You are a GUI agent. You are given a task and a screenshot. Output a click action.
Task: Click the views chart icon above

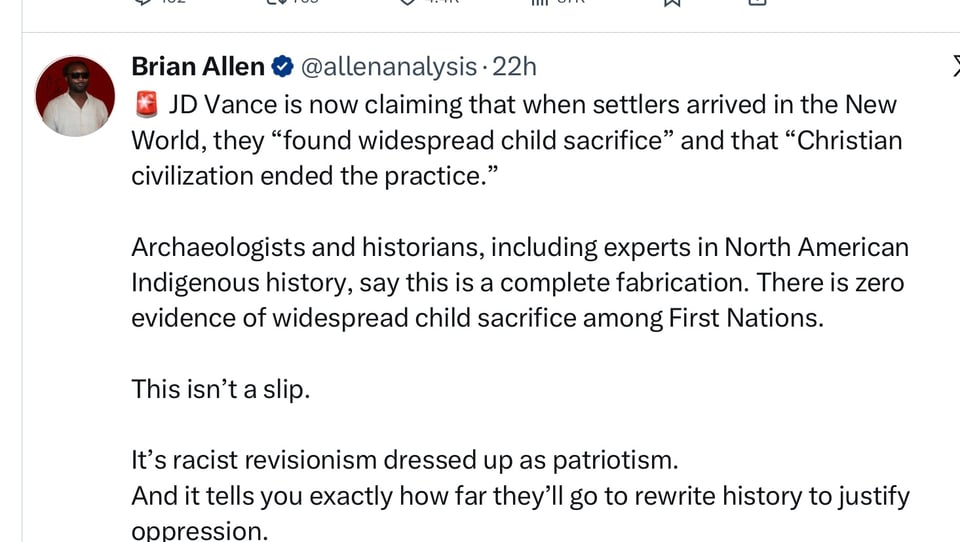(x=540, y=3)
